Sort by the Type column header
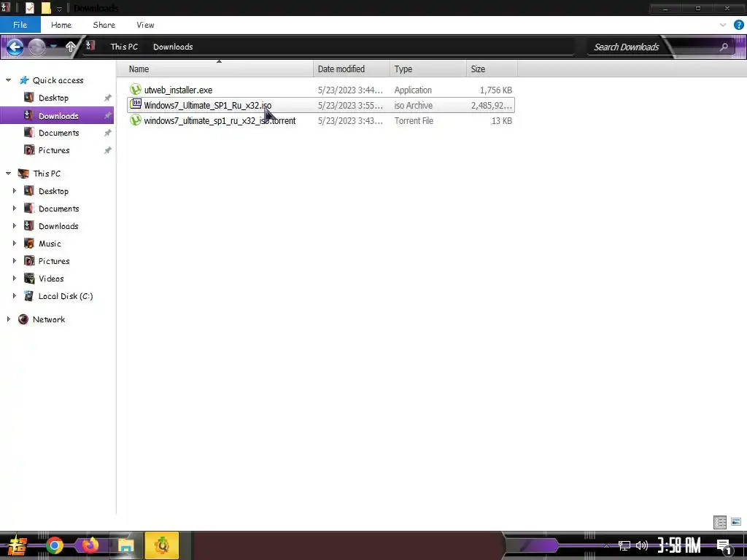 click(427, 69)
